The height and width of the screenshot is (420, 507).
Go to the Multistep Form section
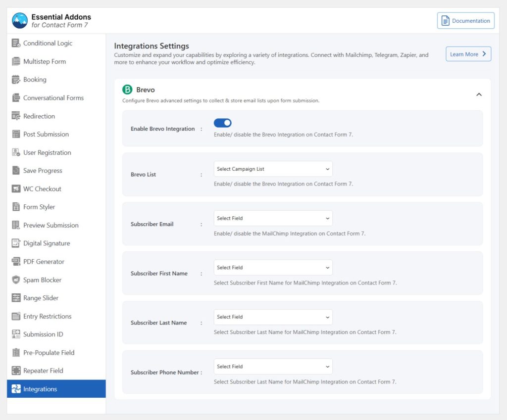point(56,61)
